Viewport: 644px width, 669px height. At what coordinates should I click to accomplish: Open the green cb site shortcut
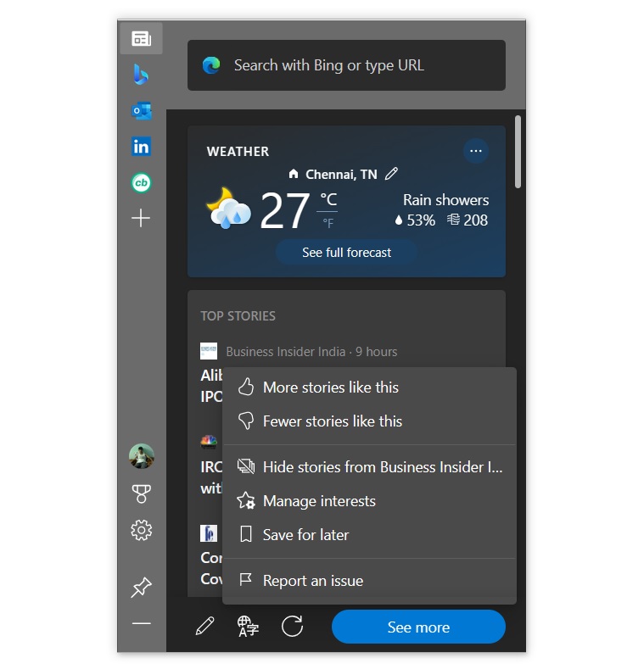142,183
